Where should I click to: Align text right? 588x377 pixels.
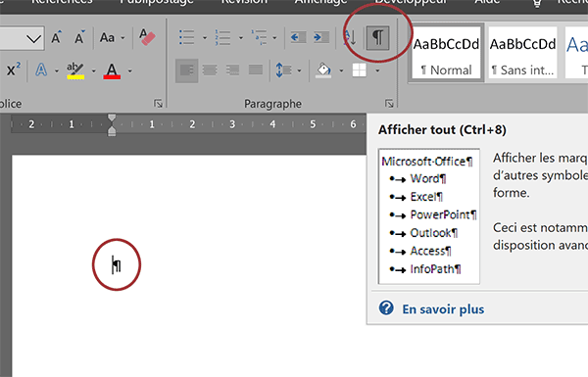232,71
